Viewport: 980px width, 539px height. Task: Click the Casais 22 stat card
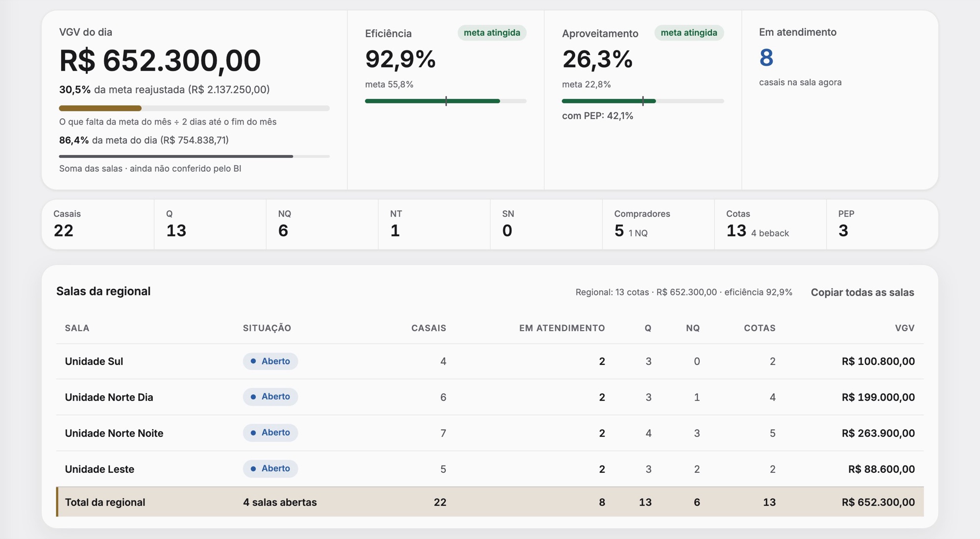[x=98, y=224]
